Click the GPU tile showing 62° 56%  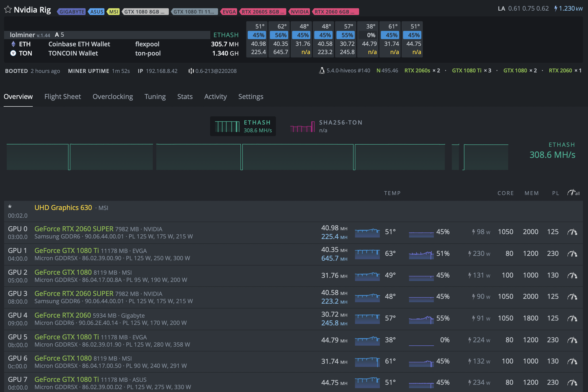279,39
